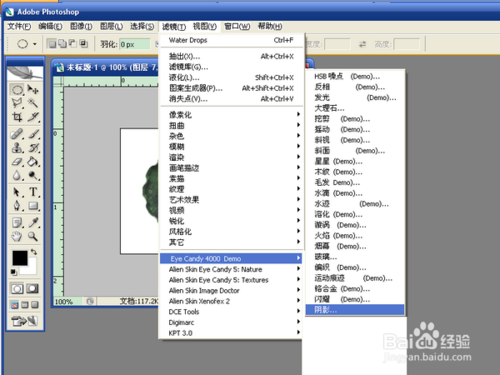Select the Zoom tool
Image resolution: width=500 pixels, height=375 pixels.
[33, 236]
